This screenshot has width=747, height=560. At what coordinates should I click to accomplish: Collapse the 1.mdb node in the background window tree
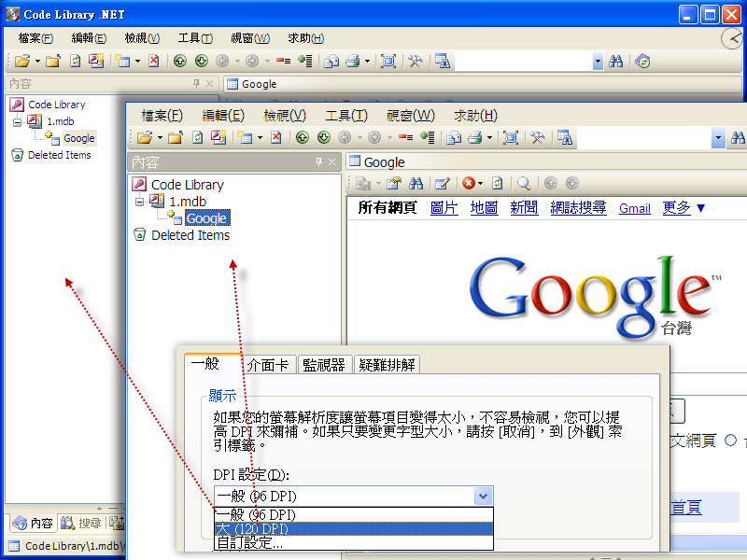pos(17,122)
